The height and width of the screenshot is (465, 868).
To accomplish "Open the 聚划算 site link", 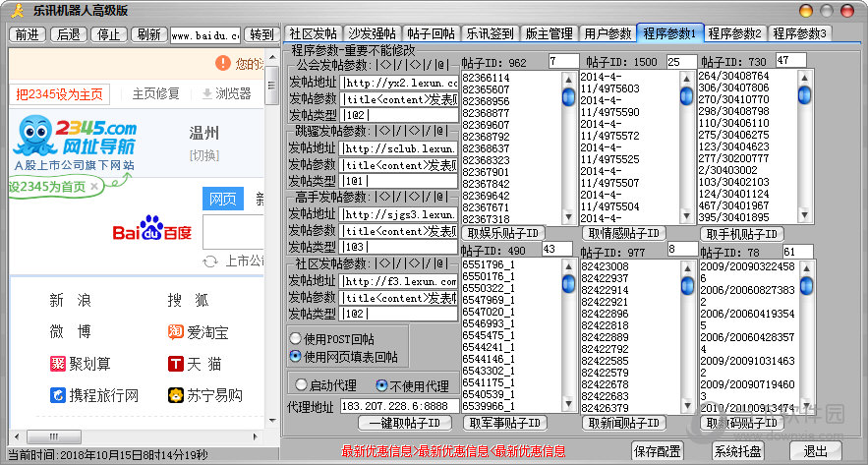I will click(x=81, y=364).
